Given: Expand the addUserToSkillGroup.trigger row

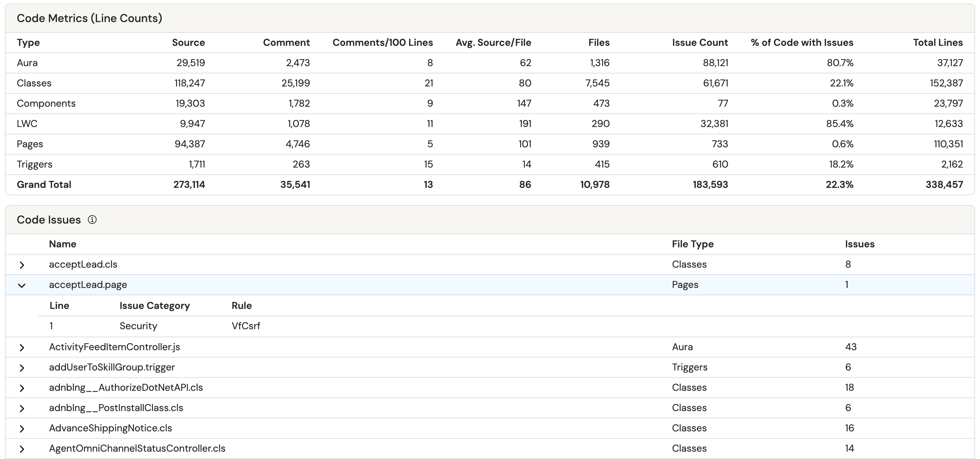Looking at the screenshot, I should pyautogui.click(x=22, y=368).
